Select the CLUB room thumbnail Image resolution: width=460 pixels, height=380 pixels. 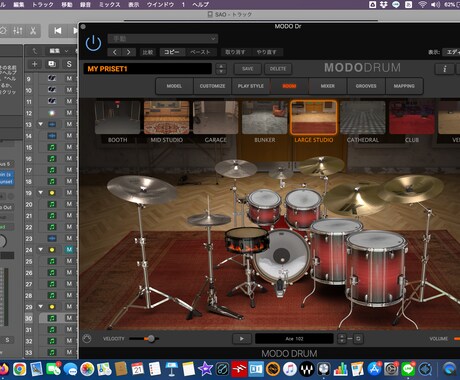(x=412, y=118)
